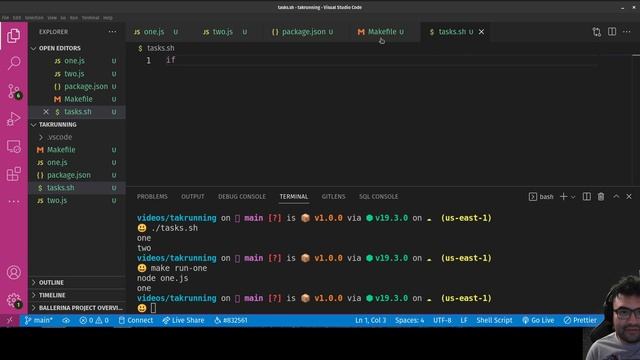Screen dimensions: 640x360
Task: Open the Explorer view in activity bar
Action: pos(13,36)
